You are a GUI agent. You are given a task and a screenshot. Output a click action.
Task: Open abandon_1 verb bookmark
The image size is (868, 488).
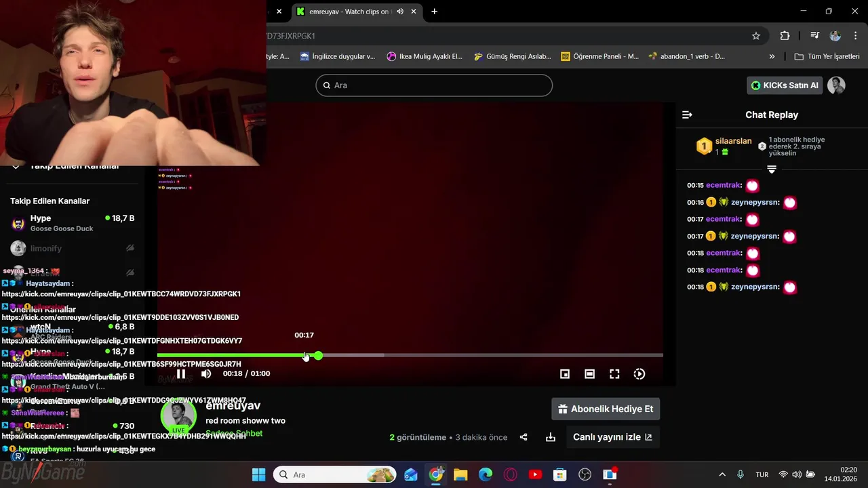point(687,56)
